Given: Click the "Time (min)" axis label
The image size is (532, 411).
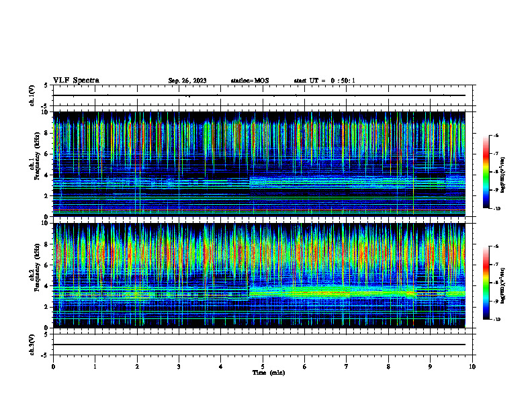Looking at the screenshot, I should tap(269, 373).
